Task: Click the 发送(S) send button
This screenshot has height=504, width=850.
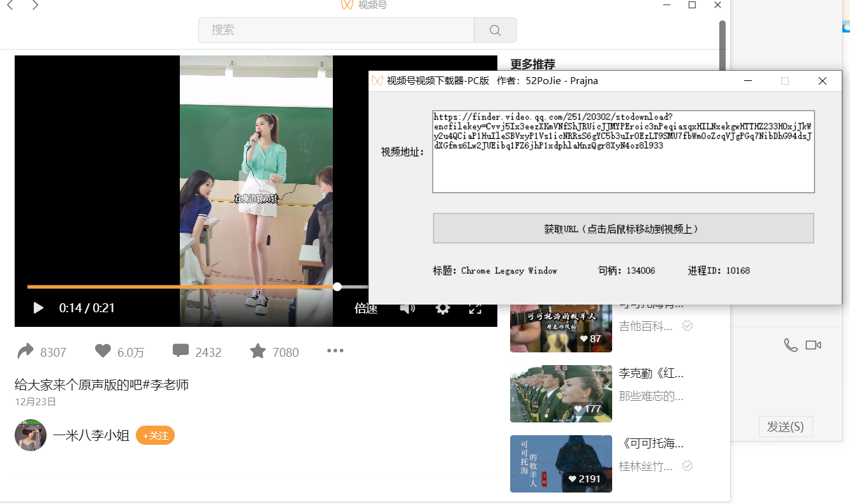Action: click(x=785, y=427)
